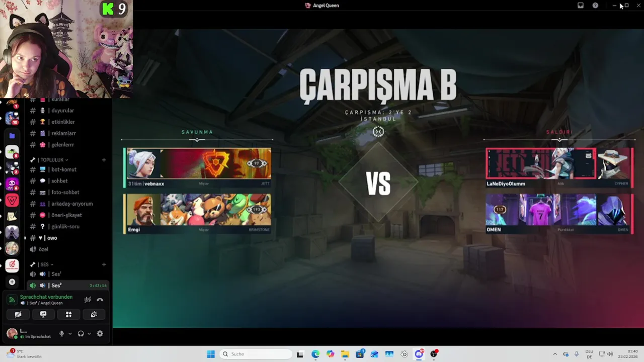
Task: Disconnect from voice chat
Action: click(x=100, y=300)
